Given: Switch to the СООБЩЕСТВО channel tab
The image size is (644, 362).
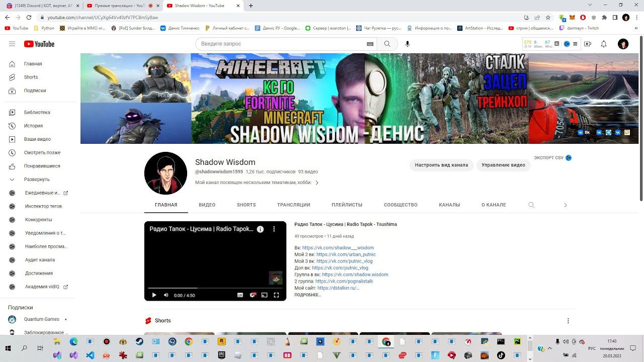Looking at the screenshot, I should click(x=400, y=205).
